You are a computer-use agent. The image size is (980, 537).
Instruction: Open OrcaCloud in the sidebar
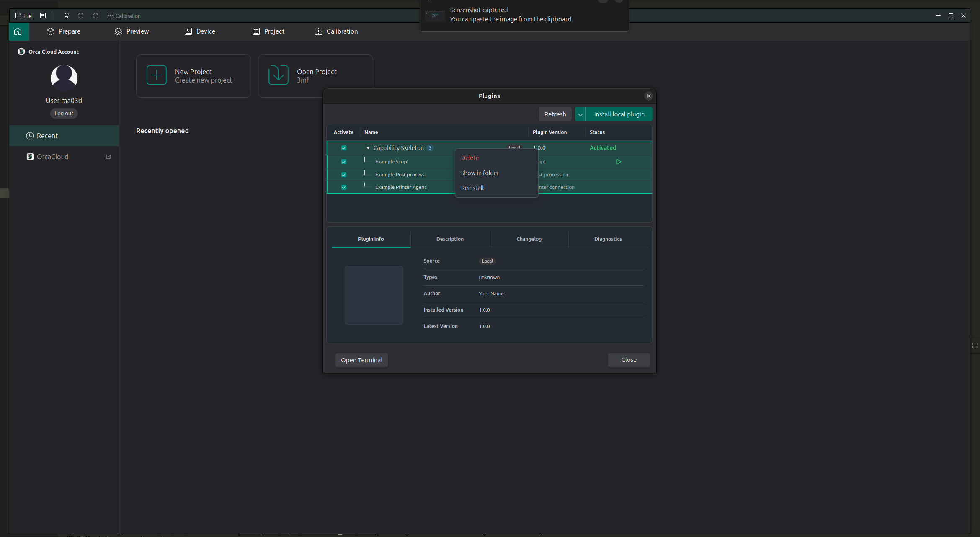(x=64, y=157)
